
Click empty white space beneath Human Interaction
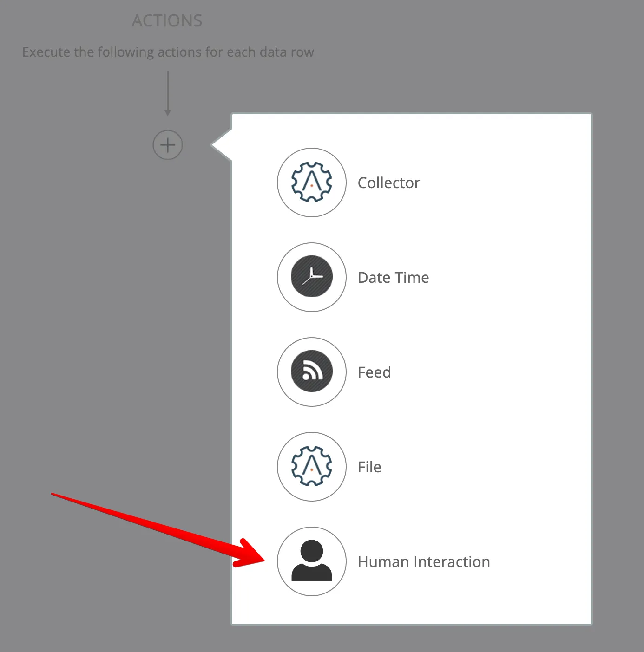coord(411,611)
